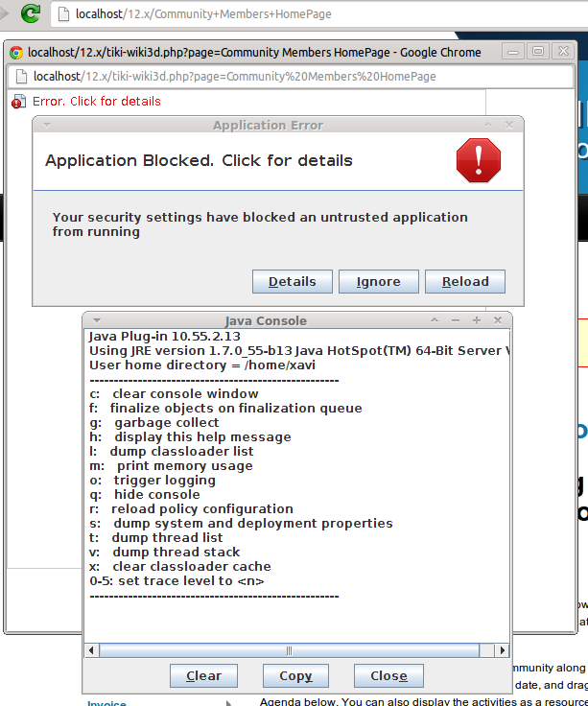588x706 pixels.
Task: Close Java Console via title bar X
Action: [498, 320]
